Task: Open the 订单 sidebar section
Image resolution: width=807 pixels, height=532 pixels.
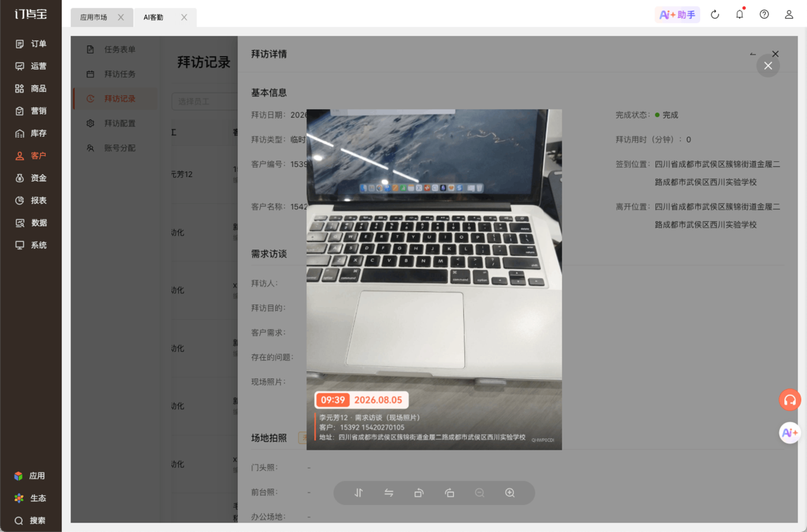Action: point(31,43)
